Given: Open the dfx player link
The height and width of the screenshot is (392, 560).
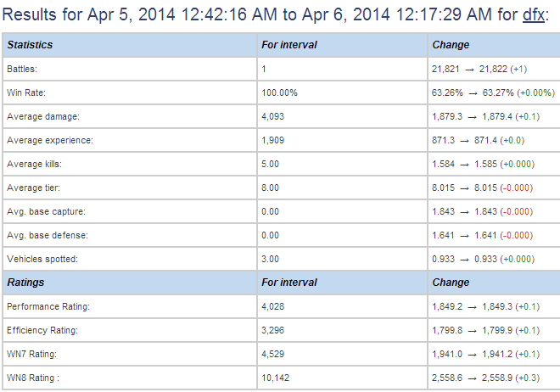Looking at the screenshot, I should click(x=534, y=14).
